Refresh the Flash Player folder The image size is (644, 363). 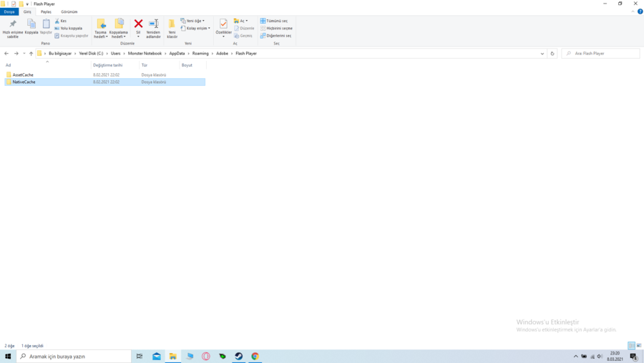tap(552, 54)
